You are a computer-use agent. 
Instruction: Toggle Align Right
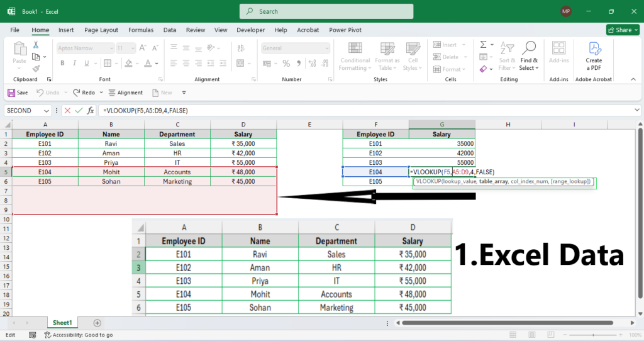198,63
